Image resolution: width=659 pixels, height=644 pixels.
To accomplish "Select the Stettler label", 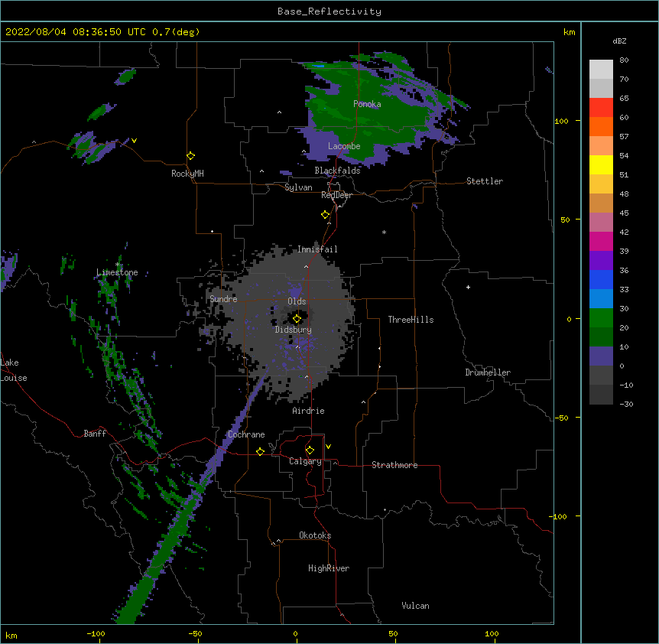I will click(485, 181).
